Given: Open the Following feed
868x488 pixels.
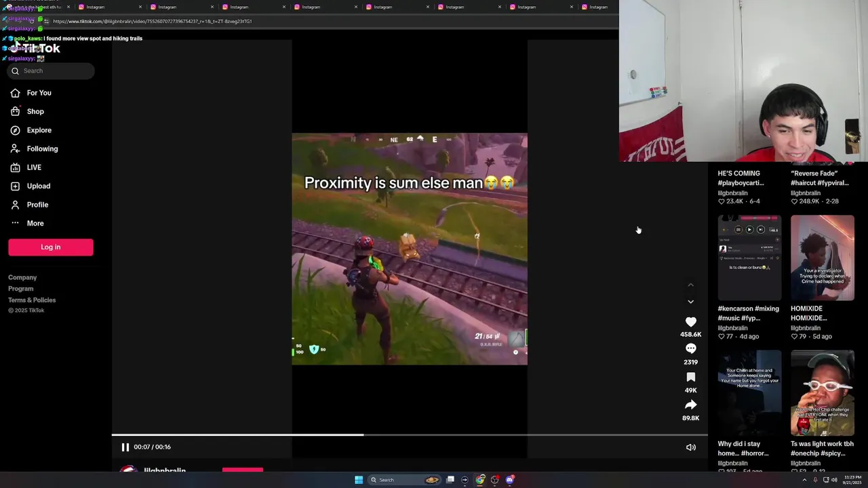Looking at the screenshot, I should [x=42, y=148].
